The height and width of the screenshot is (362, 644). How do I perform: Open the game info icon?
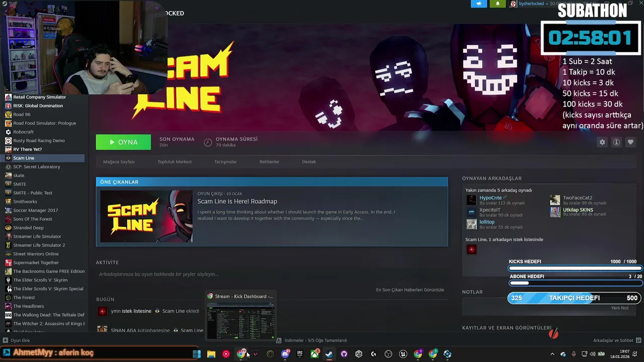[x=616, y=142]
